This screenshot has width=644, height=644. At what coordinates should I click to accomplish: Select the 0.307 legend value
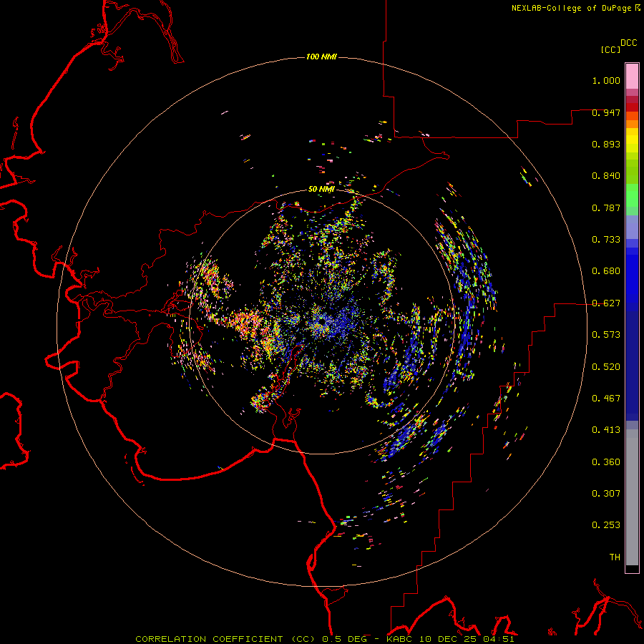point(606,494)
